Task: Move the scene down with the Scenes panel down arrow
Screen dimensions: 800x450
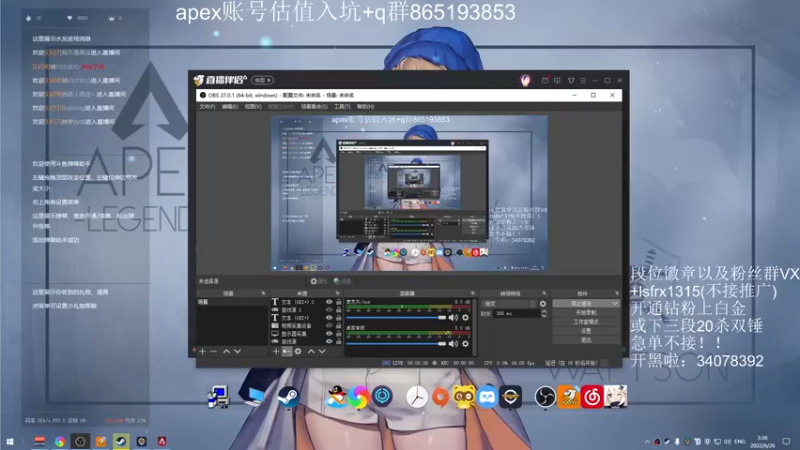Action: coord(237,352)
